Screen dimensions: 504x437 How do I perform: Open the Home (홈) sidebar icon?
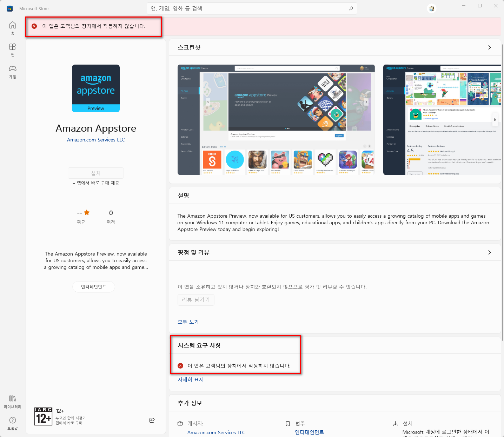[13, 28]
